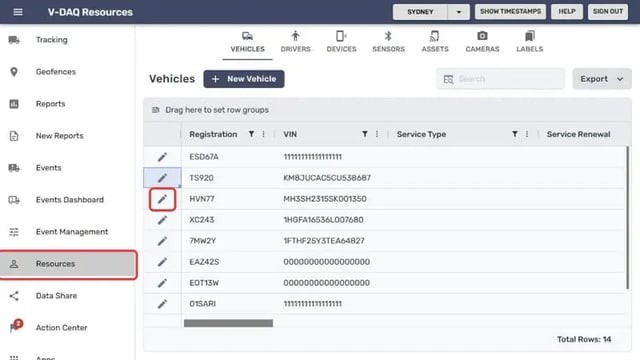Viewport: 640px width, 360px height.
Task: Click the SYDNEY button
Action: tap(420, 12)
